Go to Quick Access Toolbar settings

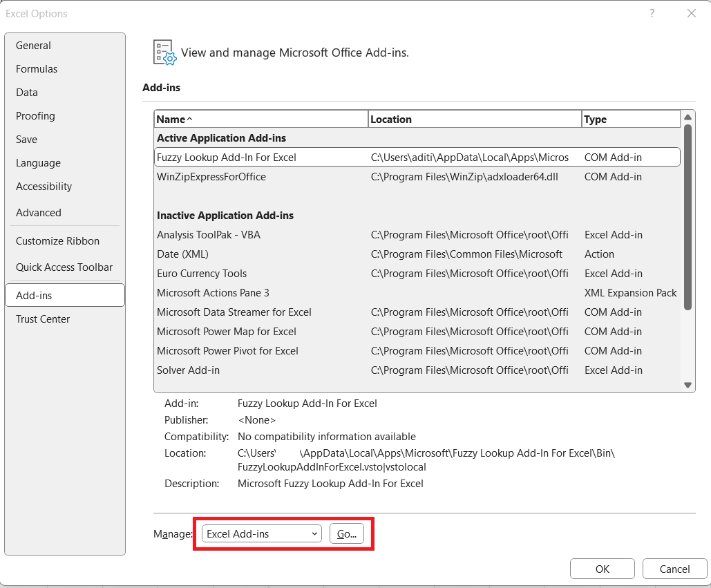point(65,267)
